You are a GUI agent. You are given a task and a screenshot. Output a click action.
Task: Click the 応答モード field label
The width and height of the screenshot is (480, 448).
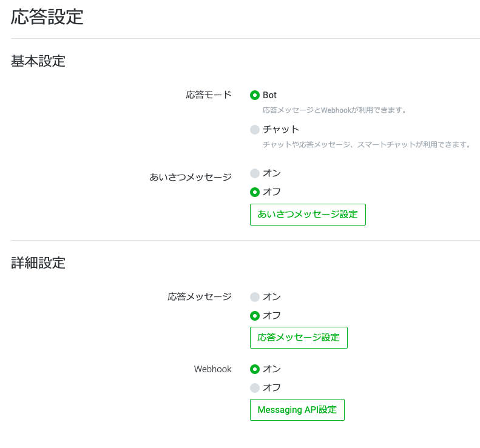(x=209, y=95)
